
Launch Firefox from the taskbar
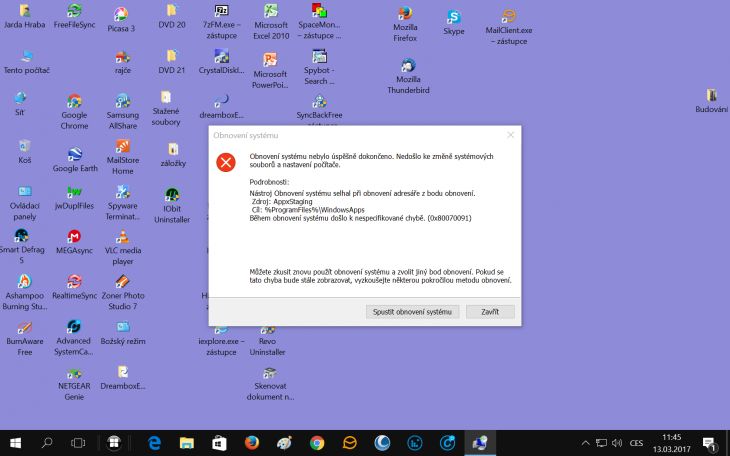click(252, 443)
